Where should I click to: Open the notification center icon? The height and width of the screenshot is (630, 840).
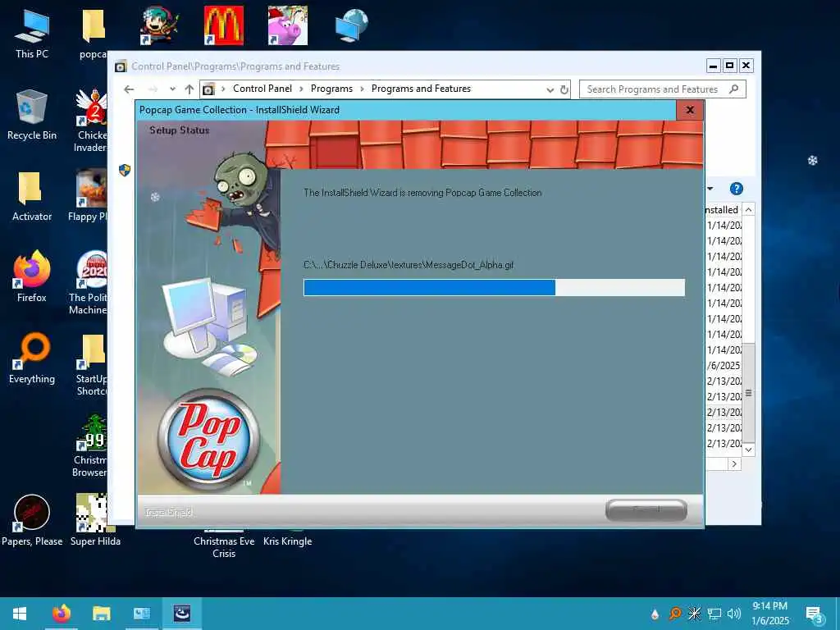815,614
